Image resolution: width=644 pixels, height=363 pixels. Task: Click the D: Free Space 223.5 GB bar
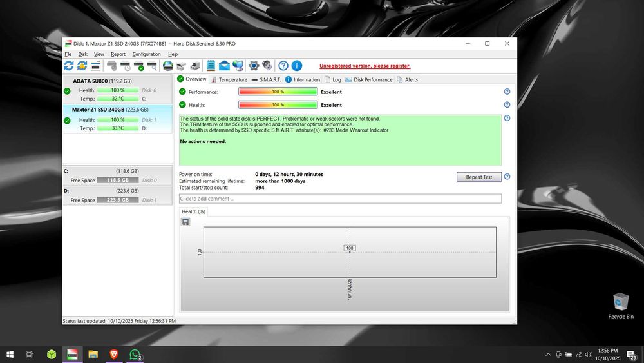click(117, 200)
